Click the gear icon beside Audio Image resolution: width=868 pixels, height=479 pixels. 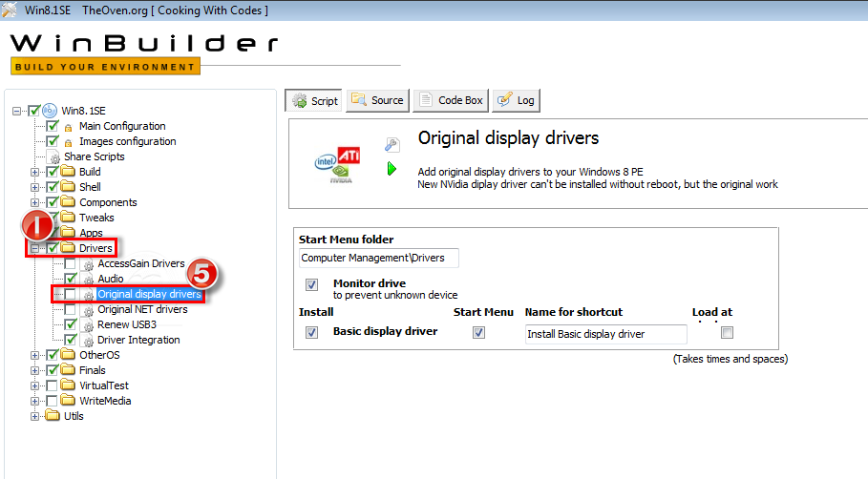click(88, 280)
